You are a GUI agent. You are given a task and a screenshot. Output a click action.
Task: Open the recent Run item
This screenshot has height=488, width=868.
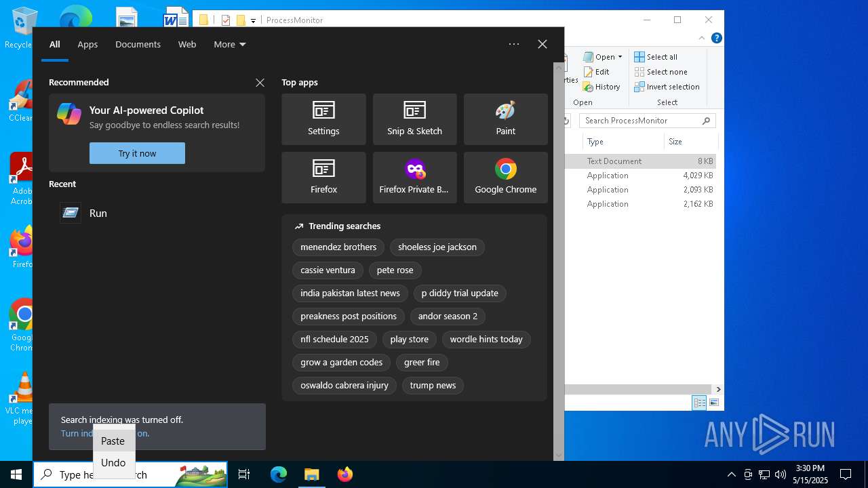coord(156,213)
